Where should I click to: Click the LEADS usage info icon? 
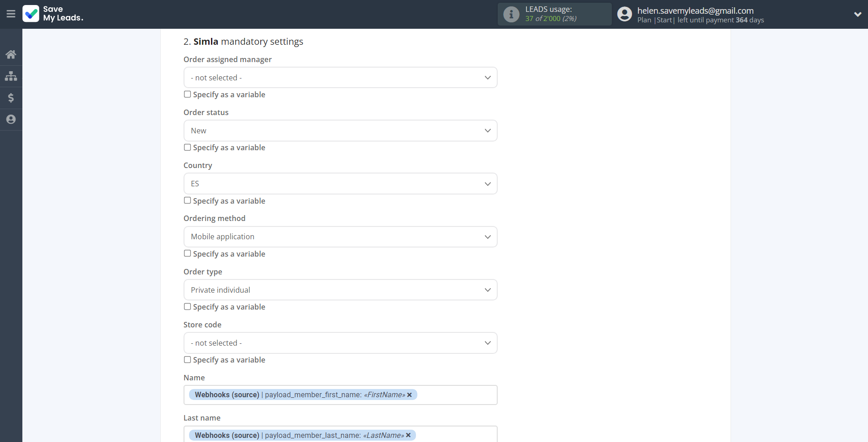pyautogui.click(x=511, y=14)
